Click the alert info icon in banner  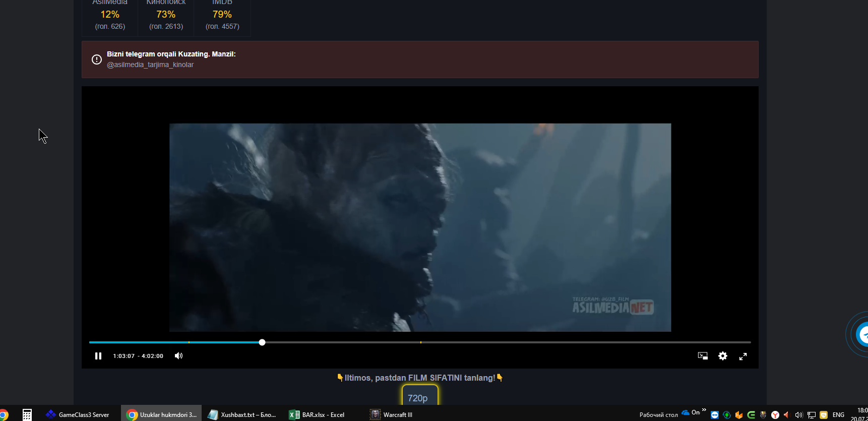pos(97,59)
